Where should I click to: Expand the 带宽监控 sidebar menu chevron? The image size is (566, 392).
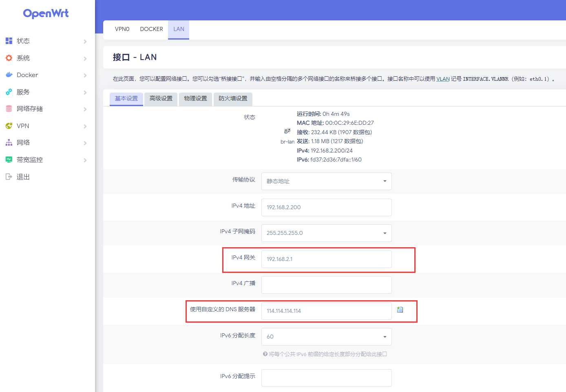(85, 160)
